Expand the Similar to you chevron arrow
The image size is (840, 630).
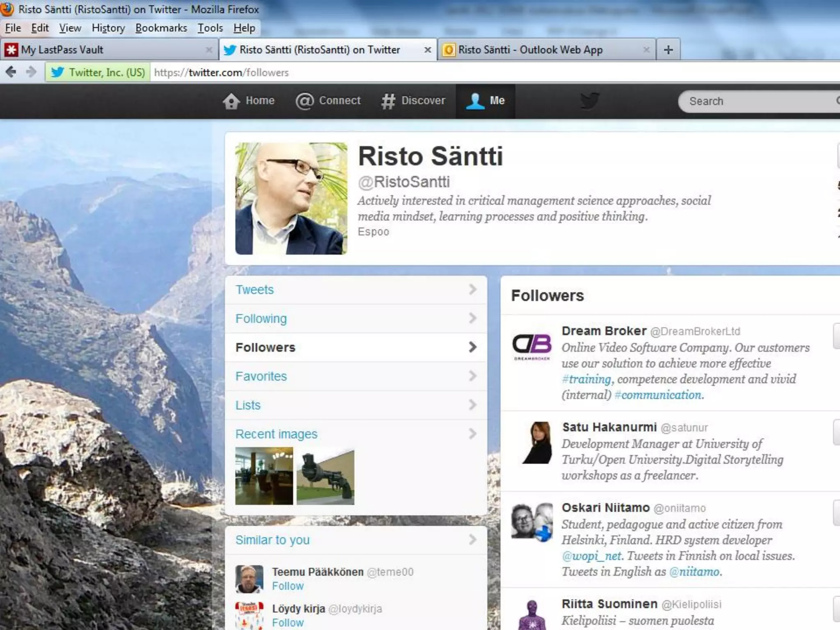472,539
